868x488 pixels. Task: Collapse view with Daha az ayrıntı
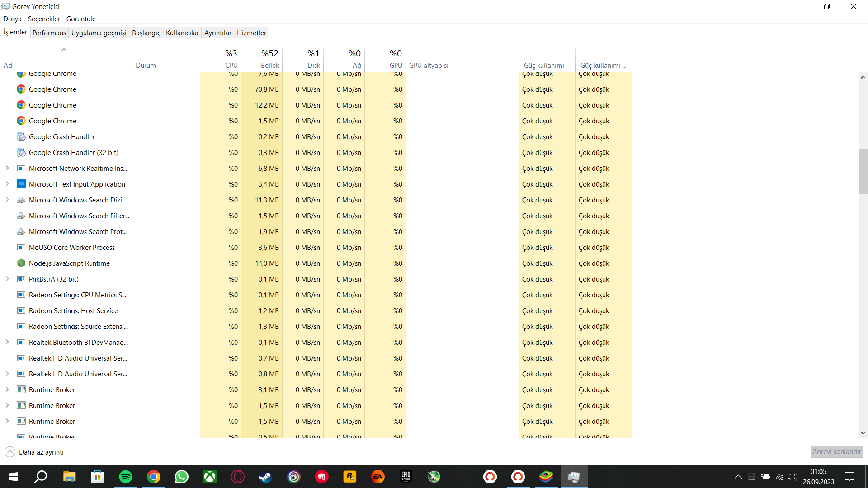(x=34, y=452)
